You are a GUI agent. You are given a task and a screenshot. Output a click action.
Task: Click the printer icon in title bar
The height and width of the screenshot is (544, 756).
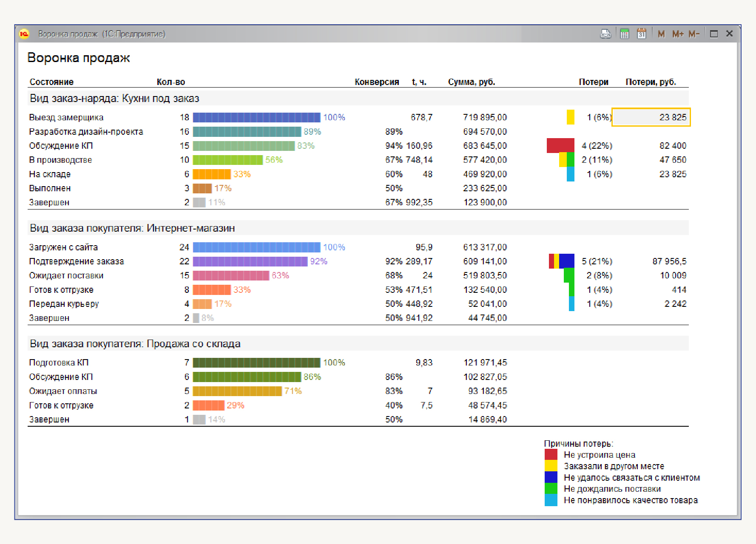(x=605, y=34)
